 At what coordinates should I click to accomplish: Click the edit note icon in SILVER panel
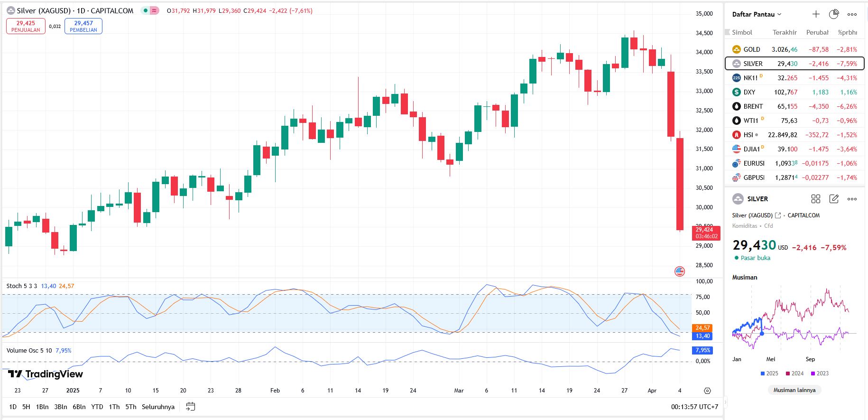pyautogui.click(x=834, y=199)
